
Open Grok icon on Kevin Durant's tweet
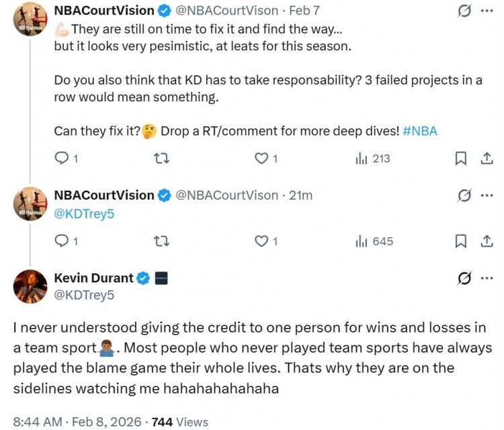point(463,278)
